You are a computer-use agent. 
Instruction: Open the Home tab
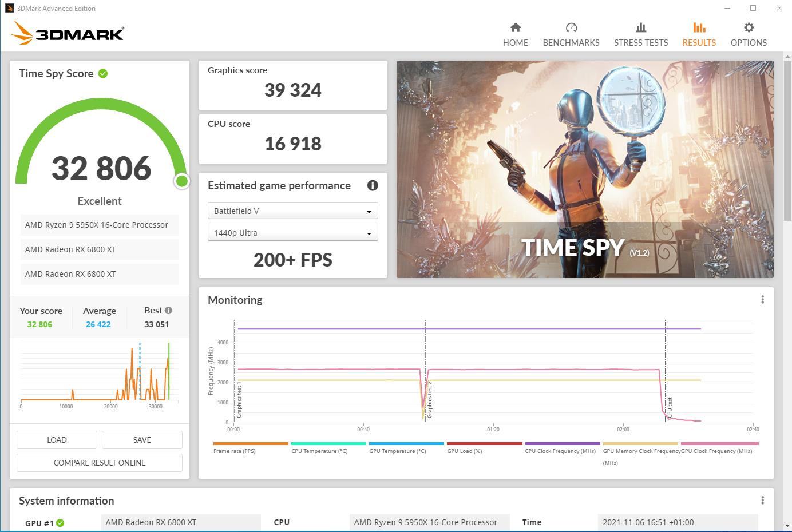pyautogui.click(x=515, y=35)
